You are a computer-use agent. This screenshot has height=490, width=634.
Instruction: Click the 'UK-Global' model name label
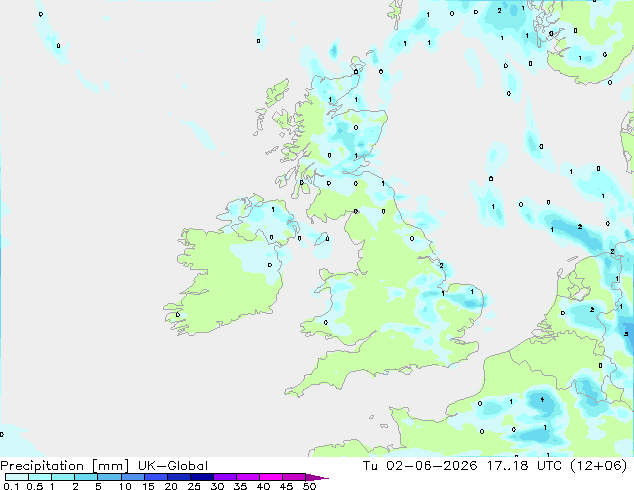click(x=173, y=466)
